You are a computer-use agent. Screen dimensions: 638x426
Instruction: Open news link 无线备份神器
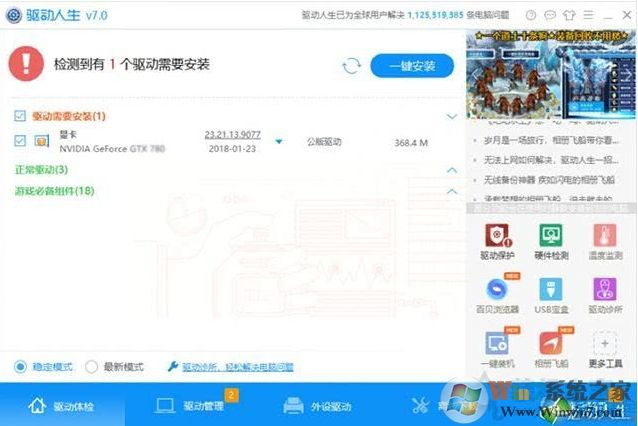[549, 179]
